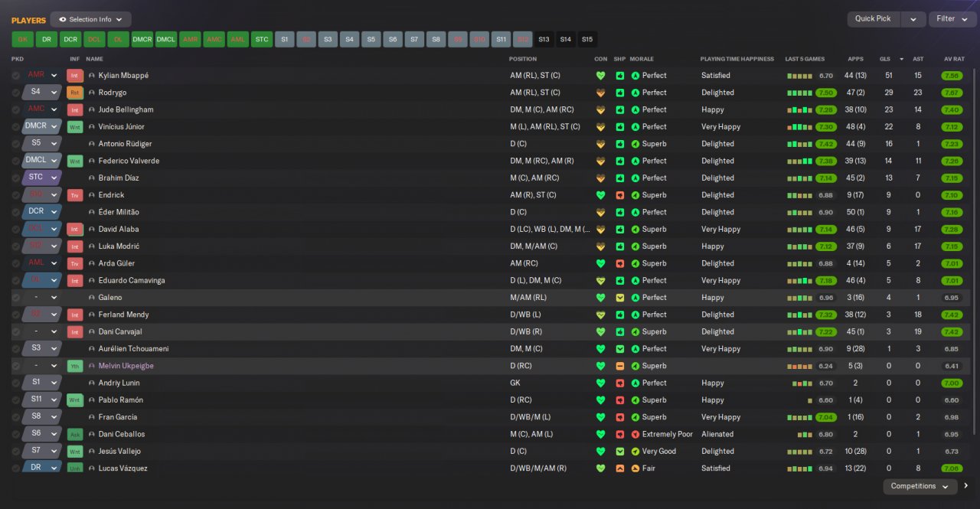
Task: Toggle the picked circle for Andriy Lunin
Action: pyautogui.click(x=16, y=383)
